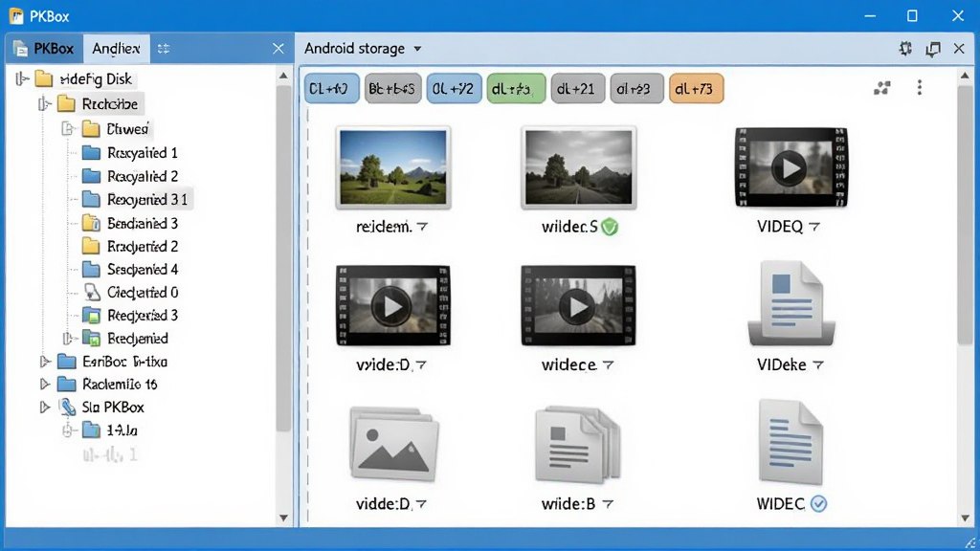Screen dimensions: 980x551
Task: Expand the Sla PKBox tree node
Action: click(x=44, y=408)
